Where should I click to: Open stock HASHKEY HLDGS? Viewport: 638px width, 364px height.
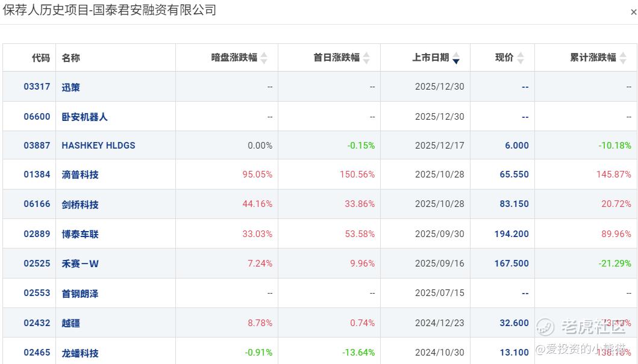tap(98, 146)
